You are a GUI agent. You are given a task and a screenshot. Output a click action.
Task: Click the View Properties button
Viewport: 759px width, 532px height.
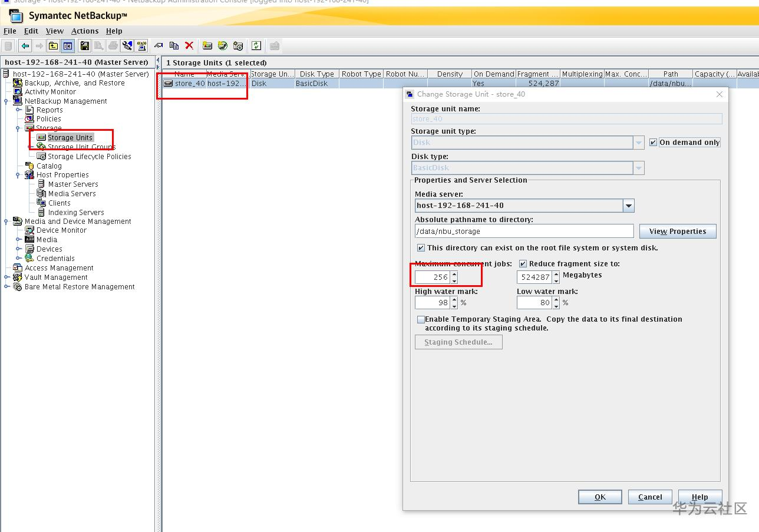[x=678, y=232]
